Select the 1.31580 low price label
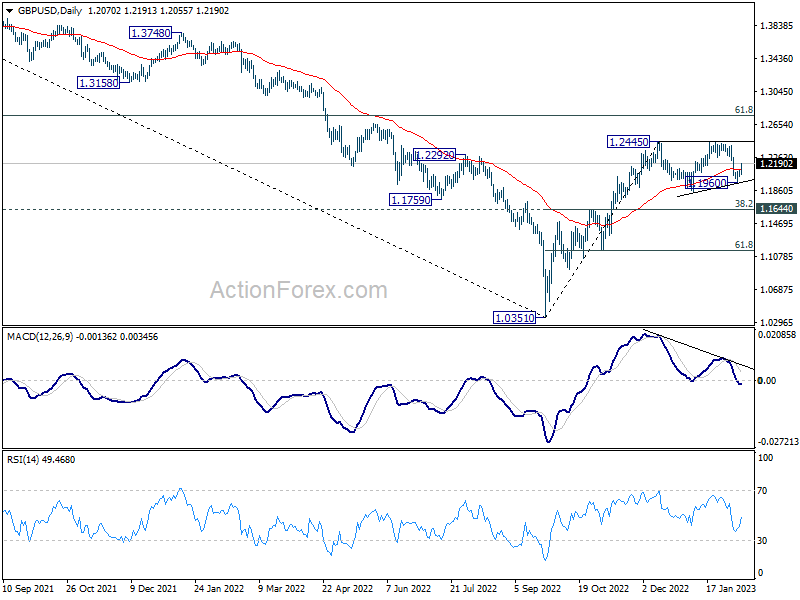800x600 pixels. point(98,83)
